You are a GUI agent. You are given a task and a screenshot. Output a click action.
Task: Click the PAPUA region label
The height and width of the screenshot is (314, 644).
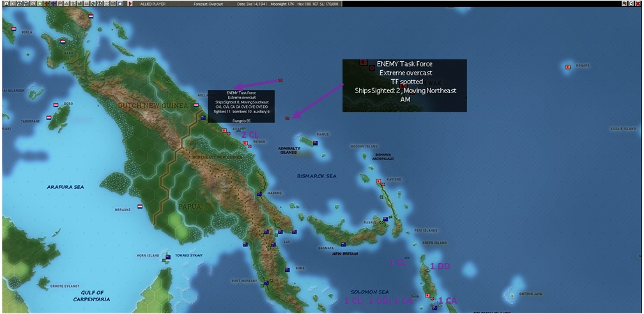pyautogui.click(x=190, y=207)
